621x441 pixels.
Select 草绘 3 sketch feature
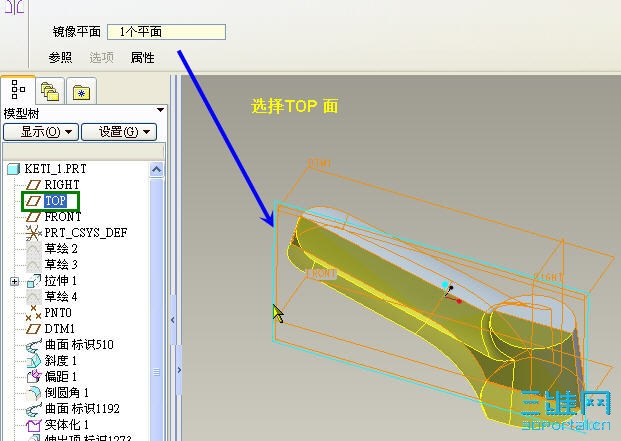pos(61,264)
